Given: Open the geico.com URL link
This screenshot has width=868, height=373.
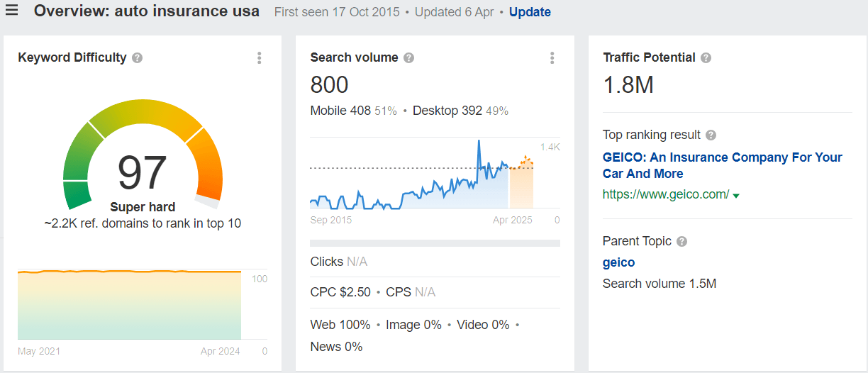Looking at the screenshot, I should [665, 194].
